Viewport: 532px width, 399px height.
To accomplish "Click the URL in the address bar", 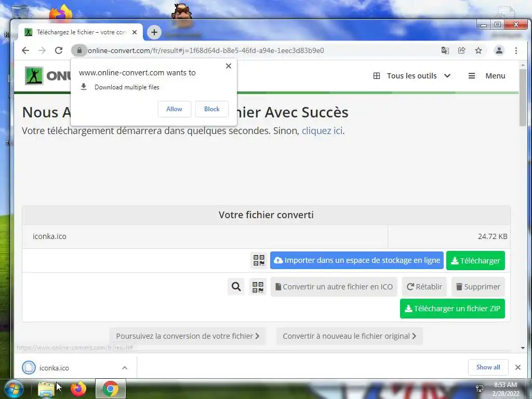I will (206, 50).
